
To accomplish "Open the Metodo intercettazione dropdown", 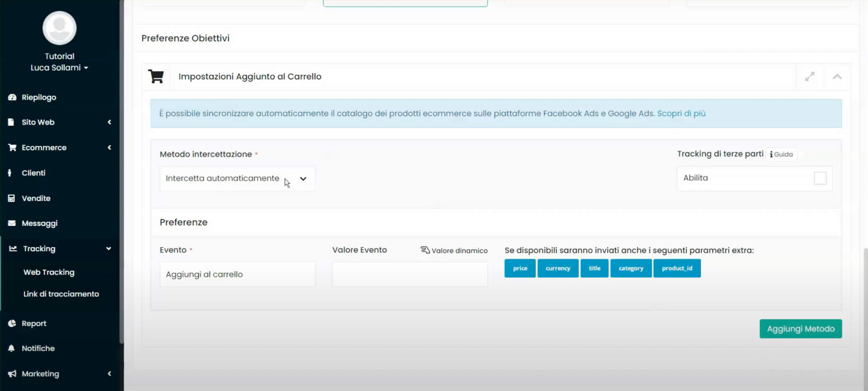I will [237, 179].
